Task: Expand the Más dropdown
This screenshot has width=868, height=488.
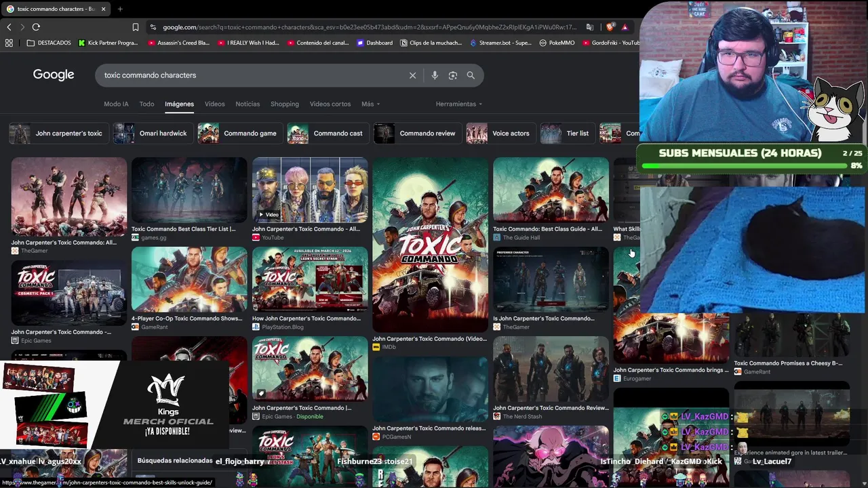Action: tap(370, 104)
